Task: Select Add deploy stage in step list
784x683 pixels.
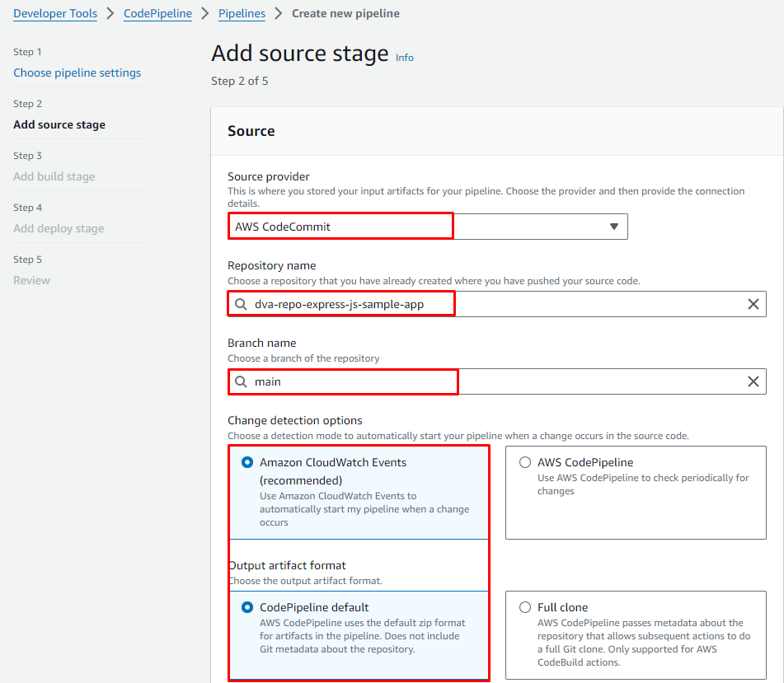Action: (59, 228)
